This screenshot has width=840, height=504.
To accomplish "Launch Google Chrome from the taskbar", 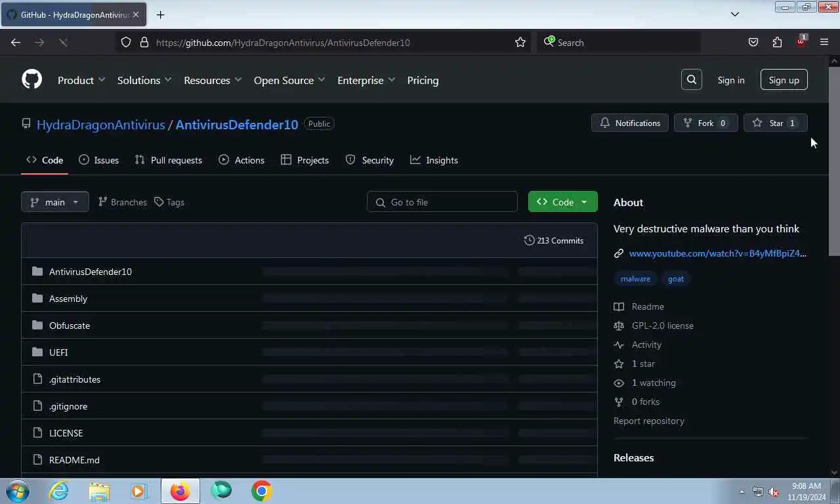I will 261,491.
